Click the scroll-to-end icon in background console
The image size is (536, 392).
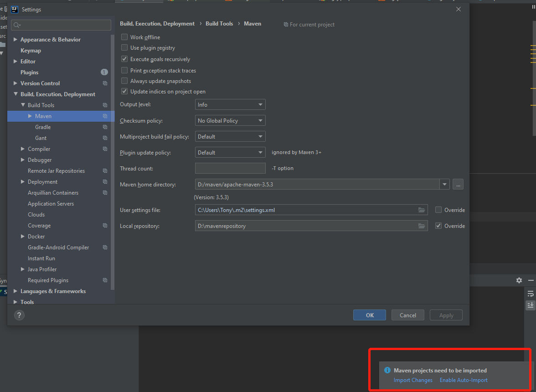[530, 305]
